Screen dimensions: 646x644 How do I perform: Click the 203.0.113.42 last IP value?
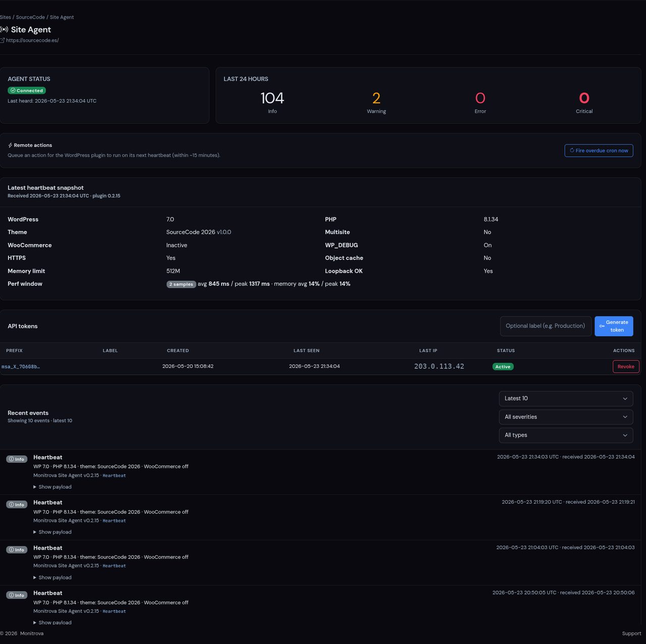439,366
